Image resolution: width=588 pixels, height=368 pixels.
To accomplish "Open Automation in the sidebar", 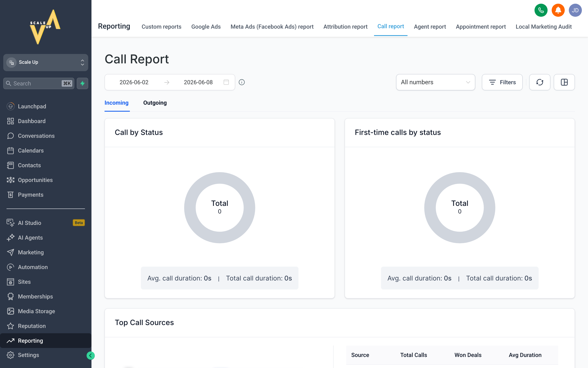I will click(46, 267).
